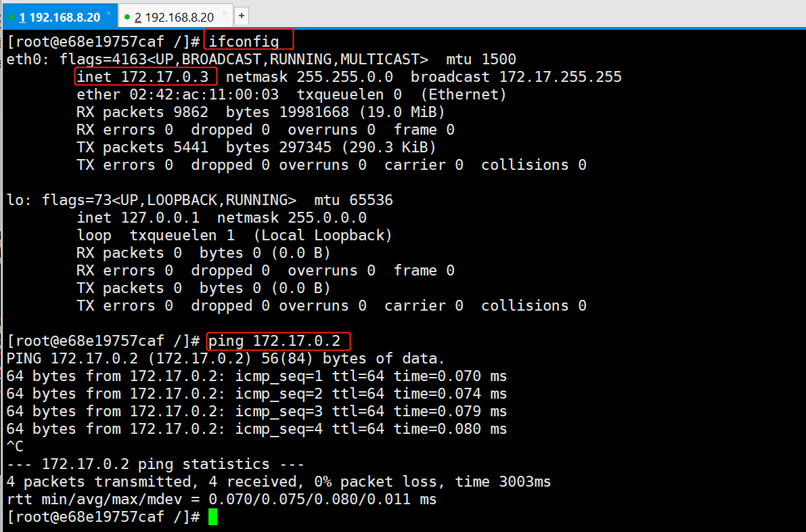Close session tab 1 with its x
Viewport: 806px width, 532px height.
click(x=108, y=13)
